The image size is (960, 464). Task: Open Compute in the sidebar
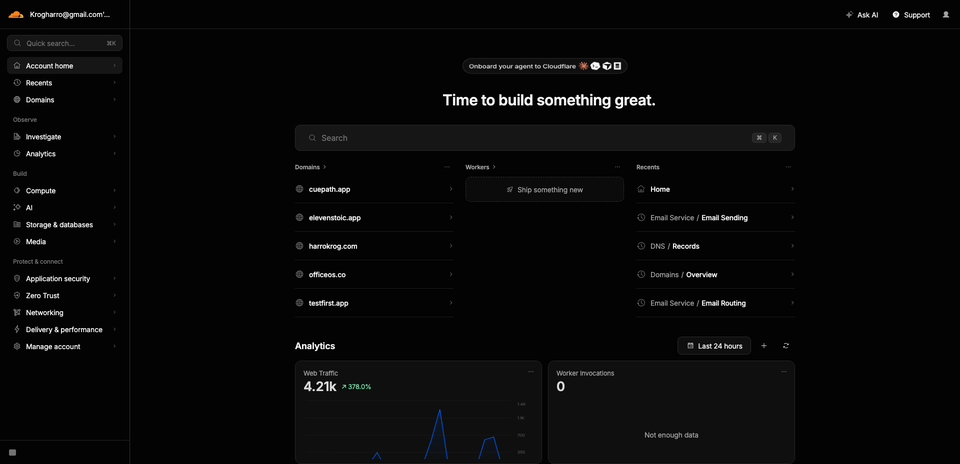pos(65,191)
